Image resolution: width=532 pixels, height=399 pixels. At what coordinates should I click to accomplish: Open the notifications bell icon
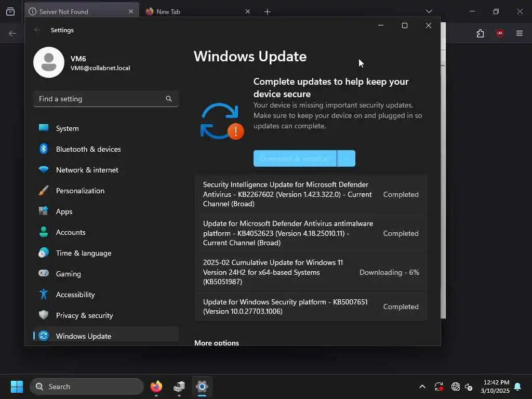[x=518, y=387]
